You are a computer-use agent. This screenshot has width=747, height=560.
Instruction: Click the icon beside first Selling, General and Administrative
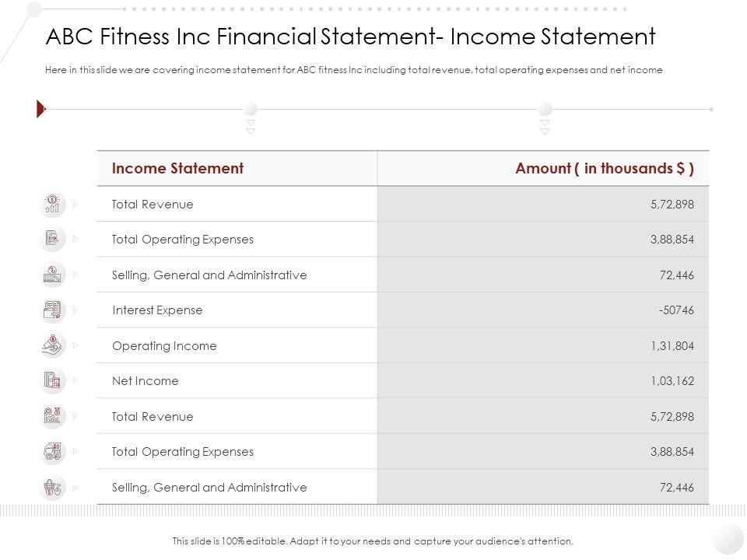tap(52, 275)
